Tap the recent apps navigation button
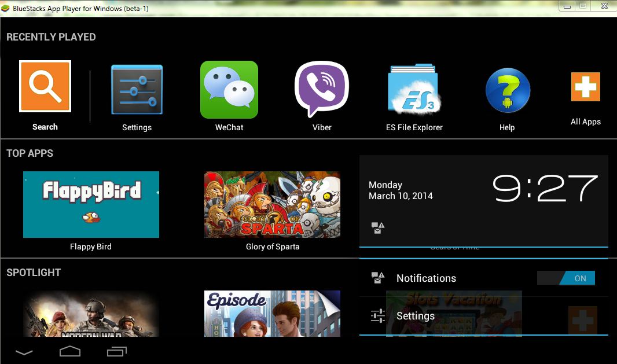This screenshot has width=617, height=364. [117, 351]
